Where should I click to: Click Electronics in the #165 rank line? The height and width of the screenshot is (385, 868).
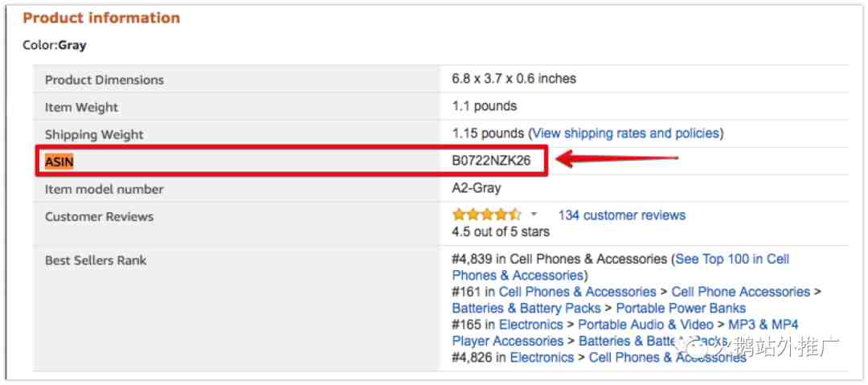coord(531,325)
